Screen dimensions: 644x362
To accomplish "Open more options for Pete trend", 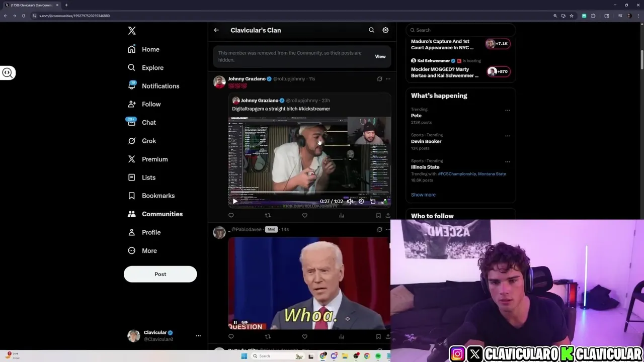I will (x=507, y=110).
